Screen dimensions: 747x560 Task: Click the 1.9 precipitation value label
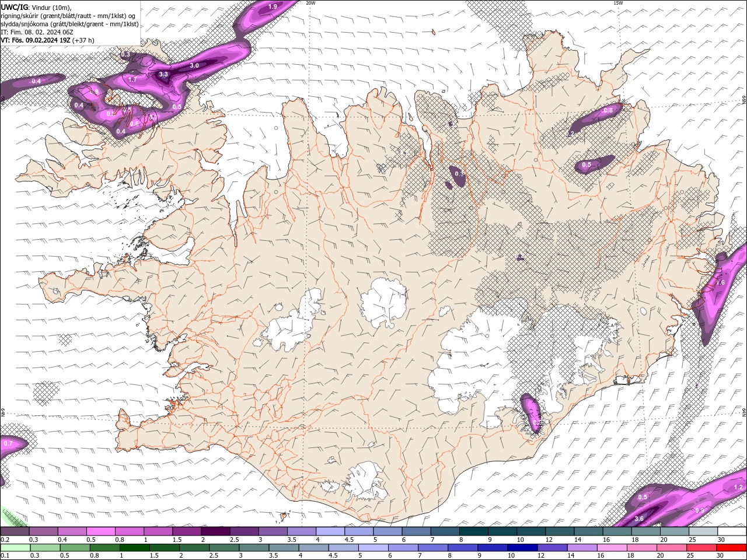[x=273, y=6]
